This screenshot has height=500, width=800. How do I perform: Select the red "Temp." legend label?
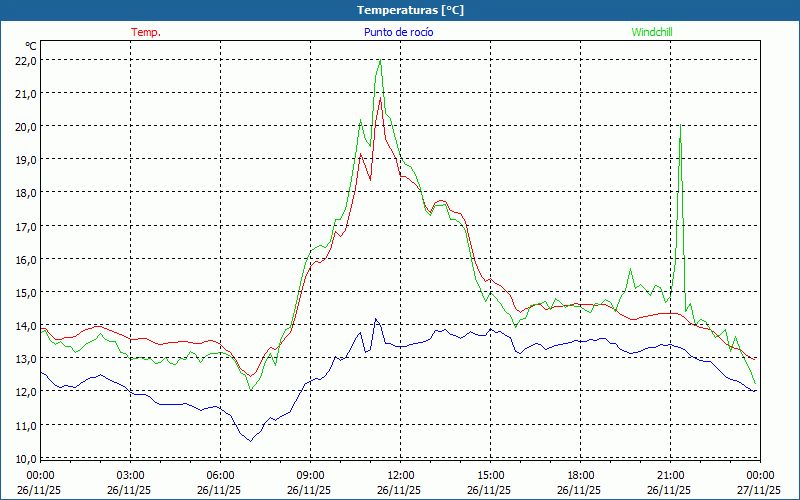146,32
